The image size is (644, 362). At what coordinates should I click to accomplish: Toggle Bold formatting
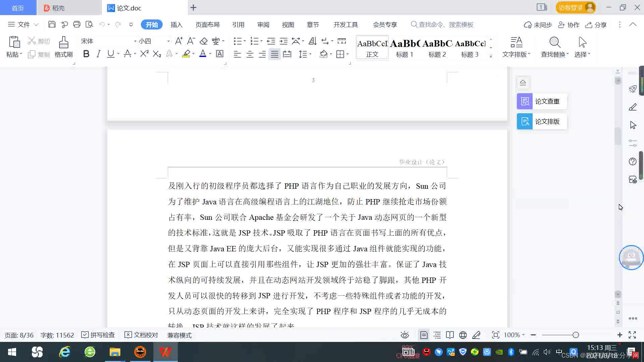coord(86,54)
